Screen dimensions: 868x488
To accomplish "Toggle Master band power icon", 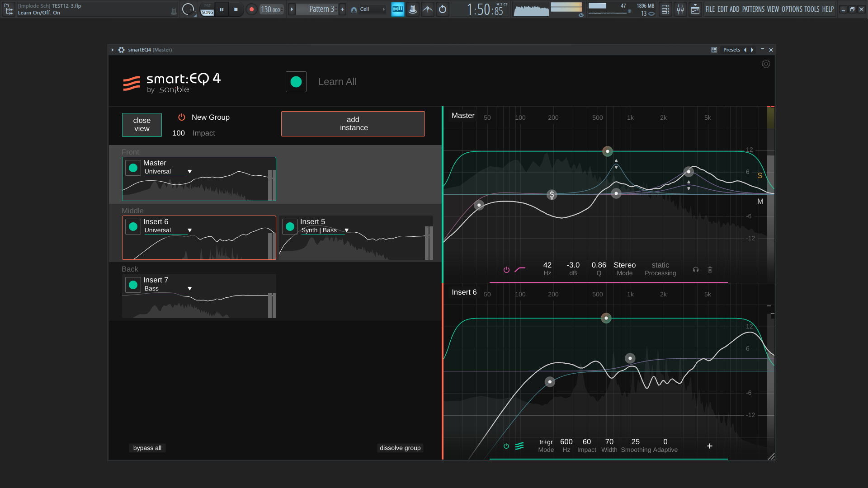I will click(x=506, y=270).
